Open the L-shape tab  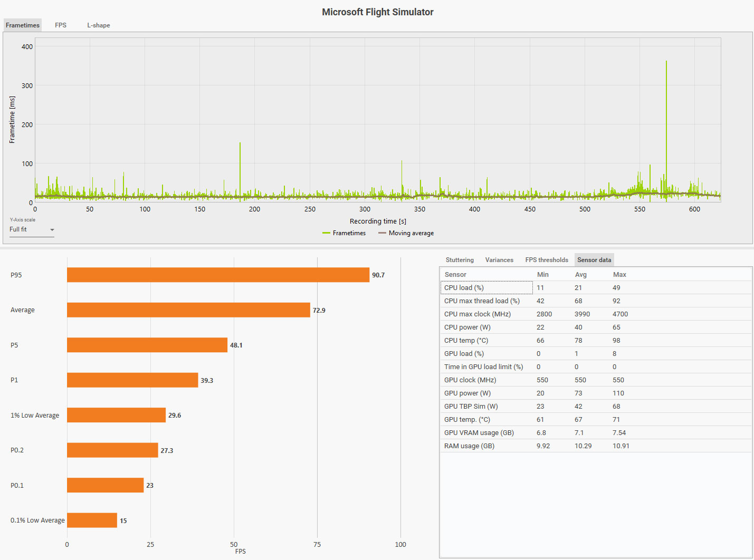pyautogui.click(x=99, y=25)
